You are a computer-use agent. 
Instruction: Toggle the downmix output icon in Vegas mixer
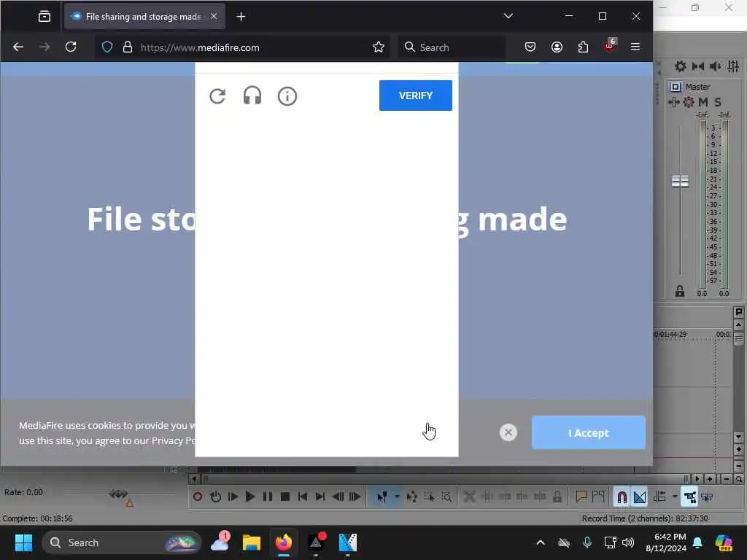[698, 66]
